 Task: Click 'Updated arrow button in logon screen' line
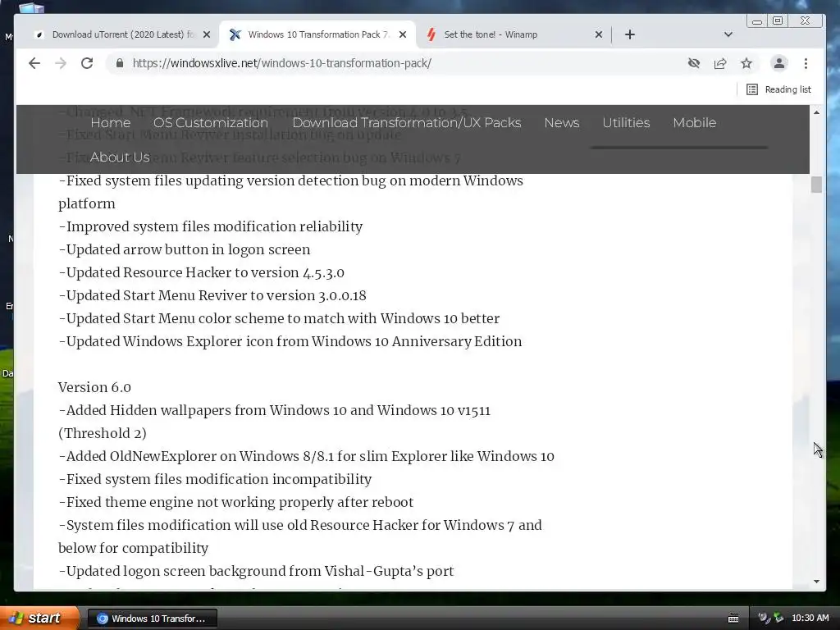point(185,249)
